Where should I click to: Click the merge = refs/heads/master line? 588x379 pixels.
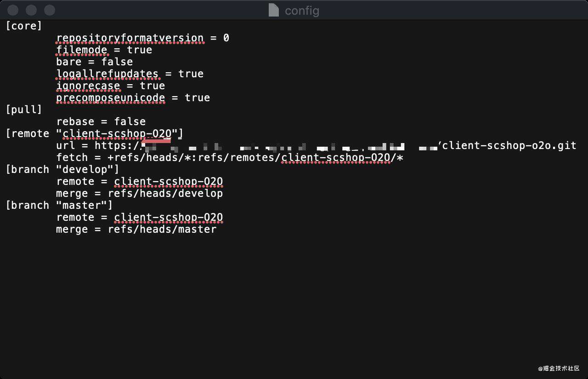(x=136, y=229)
